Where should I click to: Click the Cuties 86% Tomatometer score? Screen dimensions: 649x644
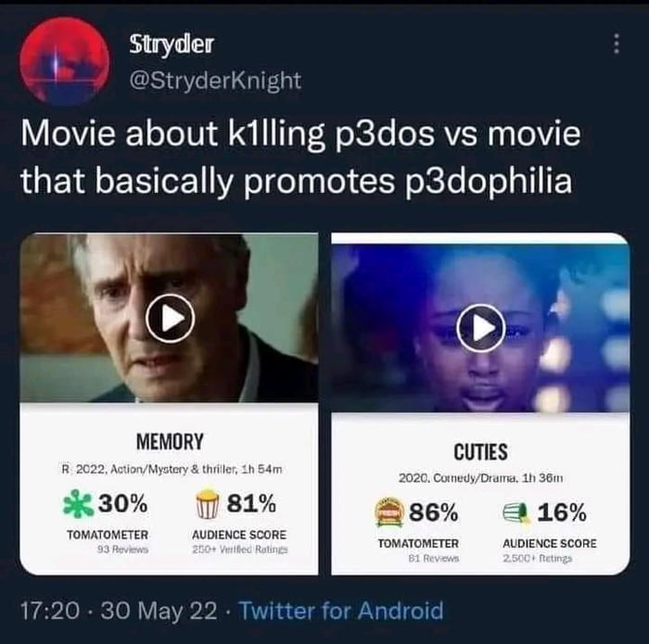[x=434, y=512]
